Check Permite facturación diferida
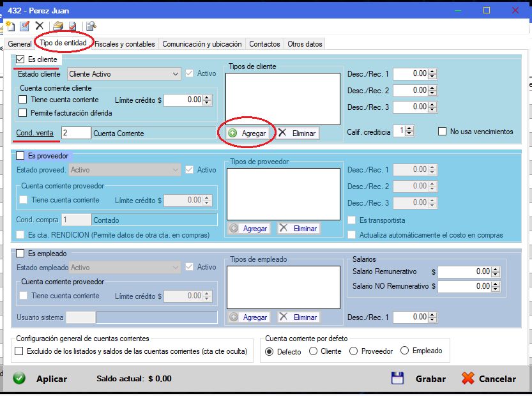Screen dimensions: 532x396 pyautogui.click(x=23, y=112)
